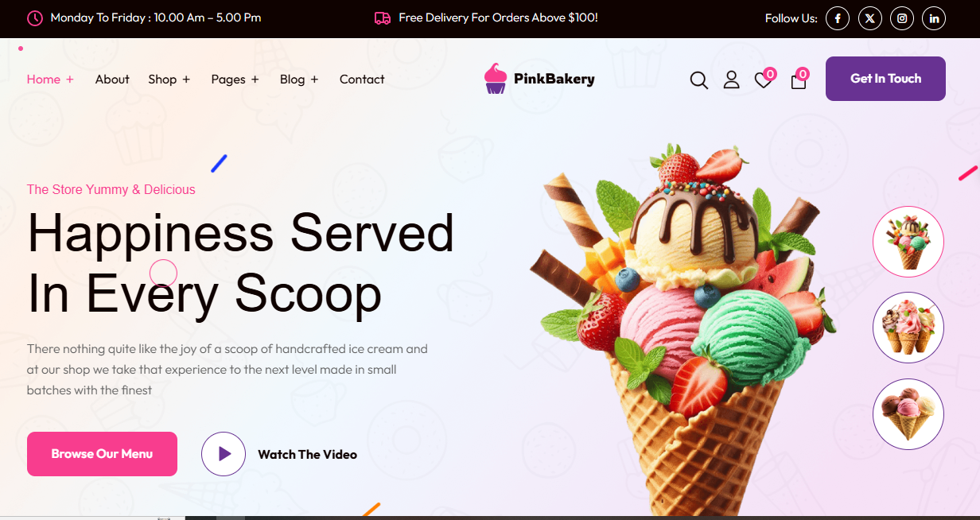Click the Browse Our Menu button
The height and width of the screenshot is (520, 980).
coord(102,454)
